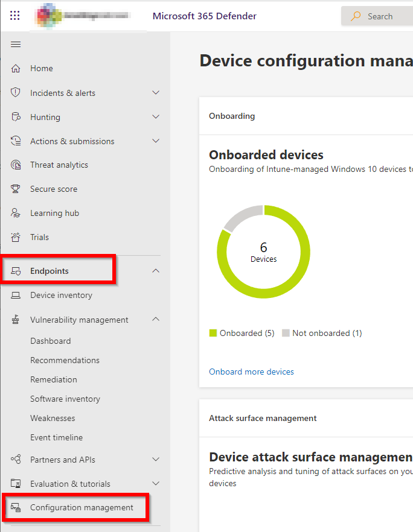Expand the Partners and APIs chevron
The height and width of the screenshot is (532, 413).
pos(156,460)
